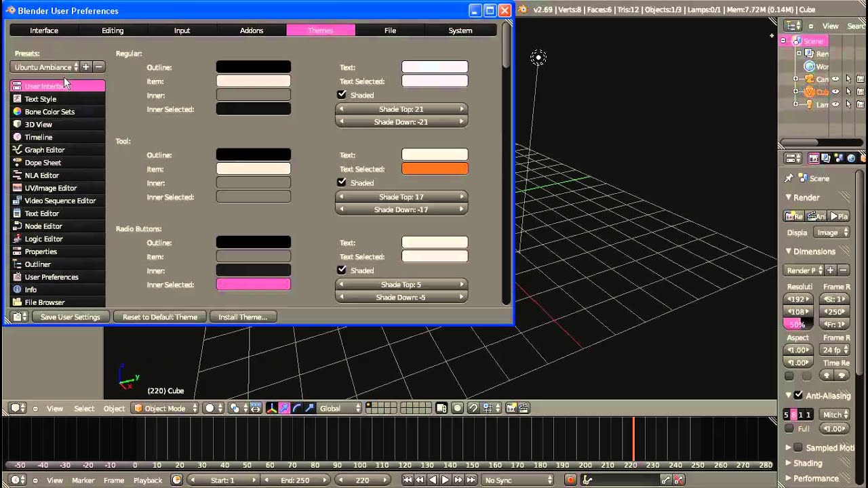The image size is (868, 488).
Task: Switch to the File tab
Action: [x=390, y=30]
